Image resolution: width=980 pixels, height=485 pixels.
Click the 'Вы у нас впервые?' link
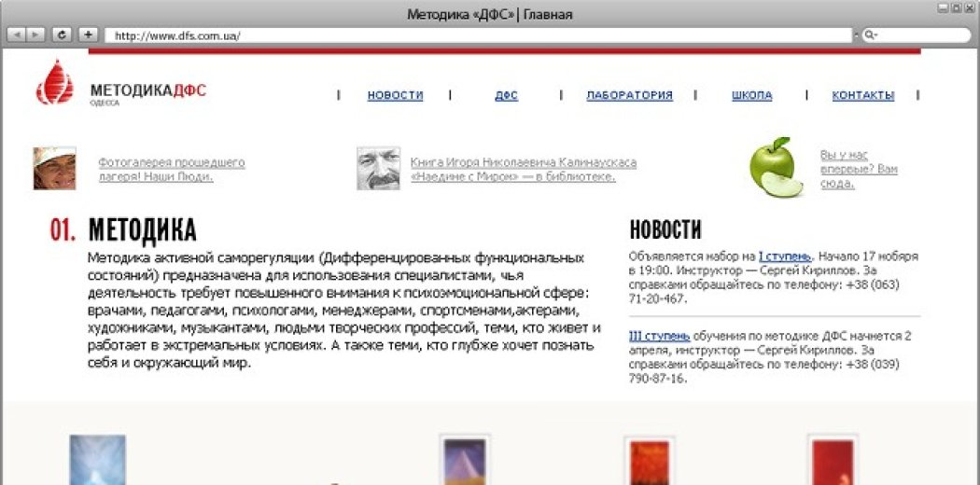point(858,169)
